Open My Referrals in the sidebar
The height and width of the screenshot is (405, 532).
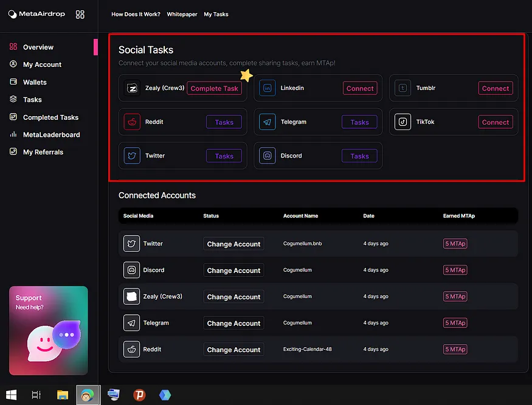[x=43, y=152]
